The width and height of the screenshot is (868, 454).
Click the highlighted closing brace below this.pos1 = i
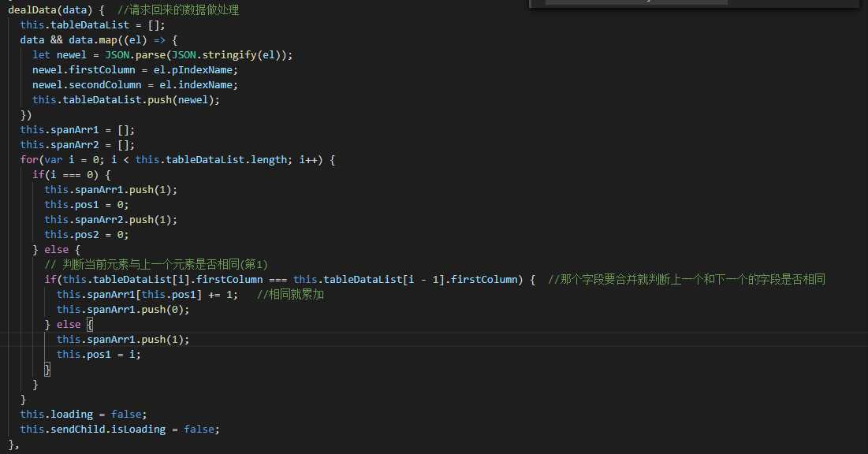pyautogui.click(x=47, y=369)
